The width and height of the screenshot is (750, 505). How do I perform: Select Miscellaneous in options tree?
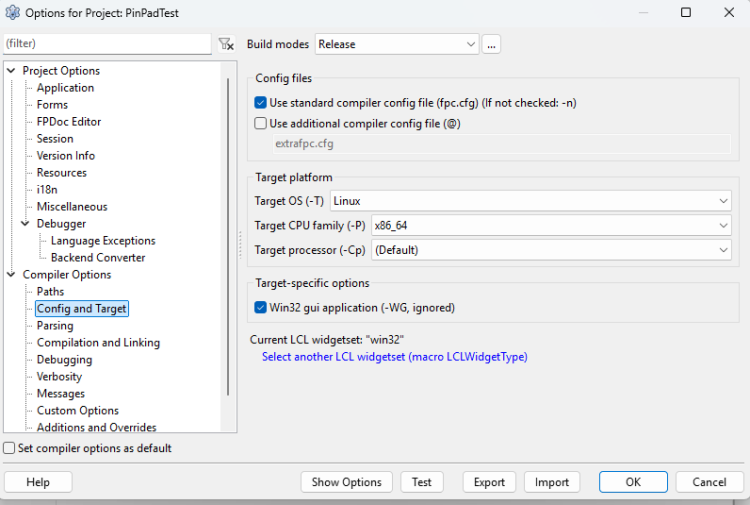pyautogui.click(x=72, y=207)
